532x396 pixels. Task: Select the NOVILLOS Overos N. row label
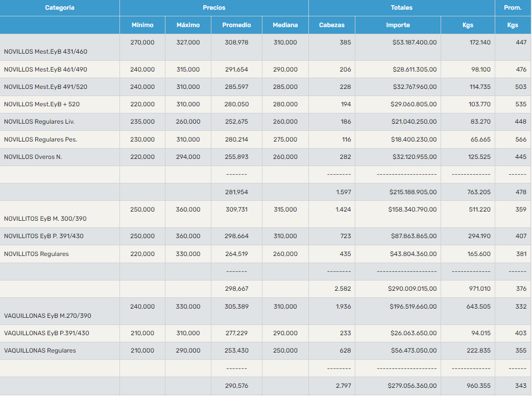(x=33, y=157)
